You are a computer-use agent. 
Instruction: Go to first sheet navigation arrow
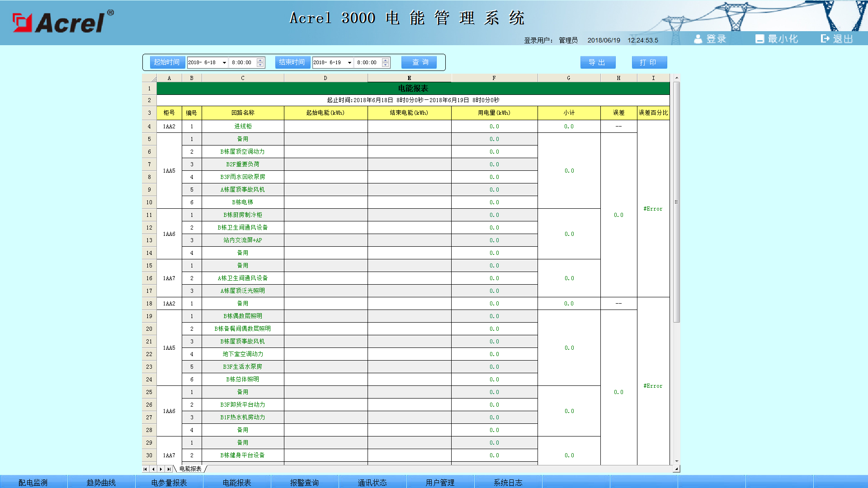(x=145, y=469)
